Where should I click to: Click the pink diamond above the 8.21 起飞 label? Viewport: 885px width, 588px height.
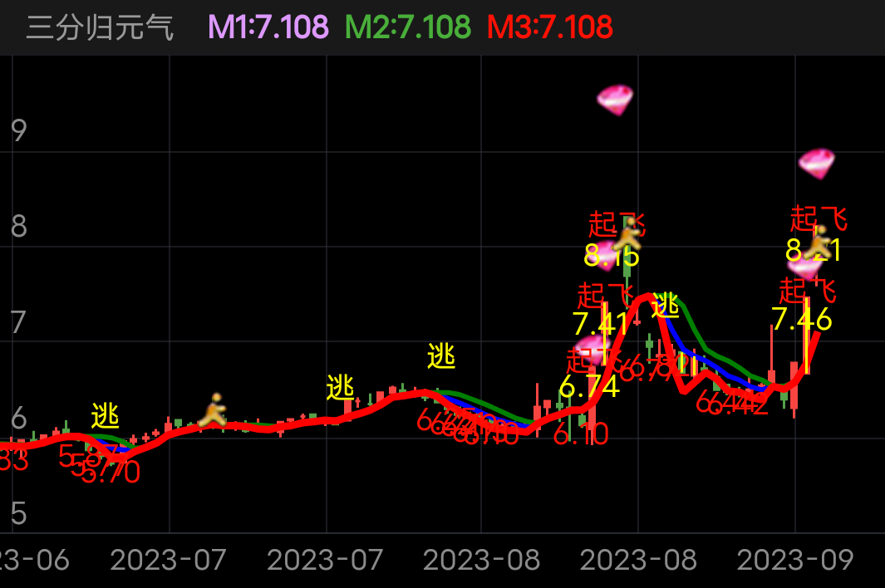[816, 164]
